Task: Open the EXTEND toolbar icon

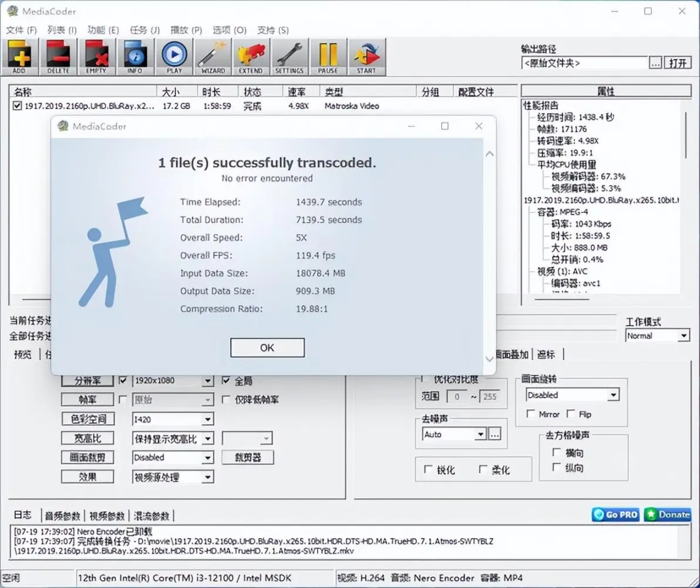Action: (x=251, y=57)
